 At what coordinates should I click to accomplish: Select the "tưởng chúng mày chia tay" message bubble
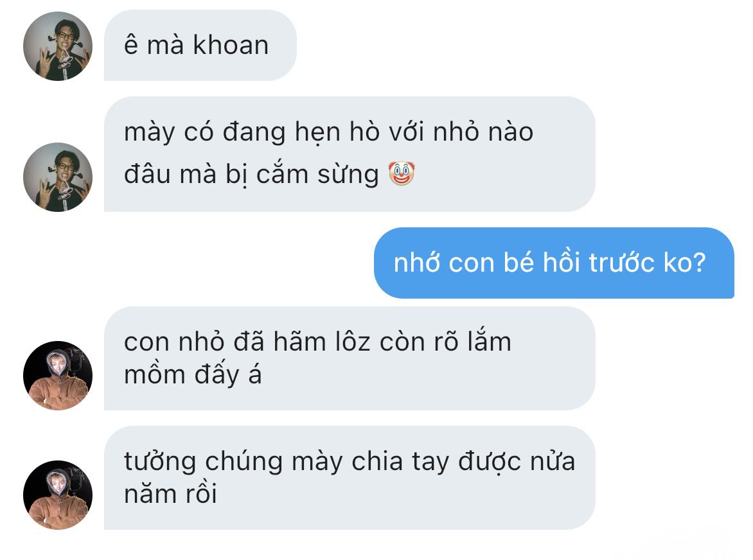pyautogui.click(x=350, y=478)
